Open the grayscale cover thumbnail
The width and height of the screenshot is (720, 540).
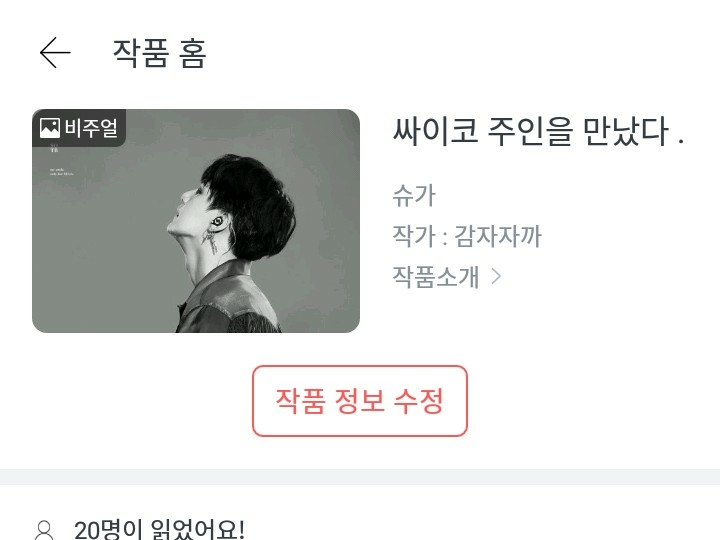196,221
